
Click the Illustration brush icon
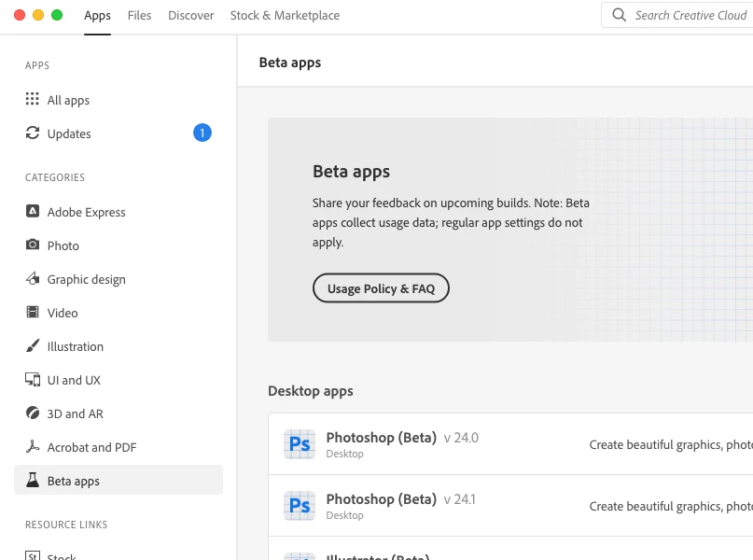32,345
